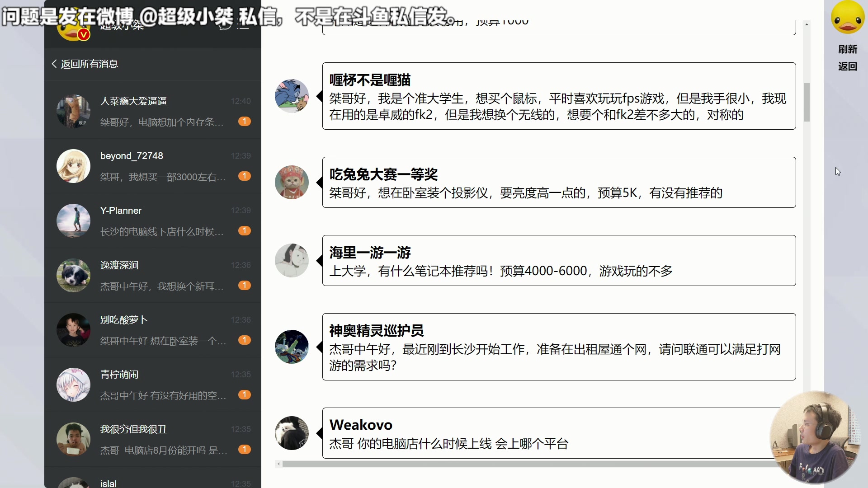Click avatar of 青柠萌闹
The width and height of the screenshot is (868, 488).
click(x=73, y=385)
